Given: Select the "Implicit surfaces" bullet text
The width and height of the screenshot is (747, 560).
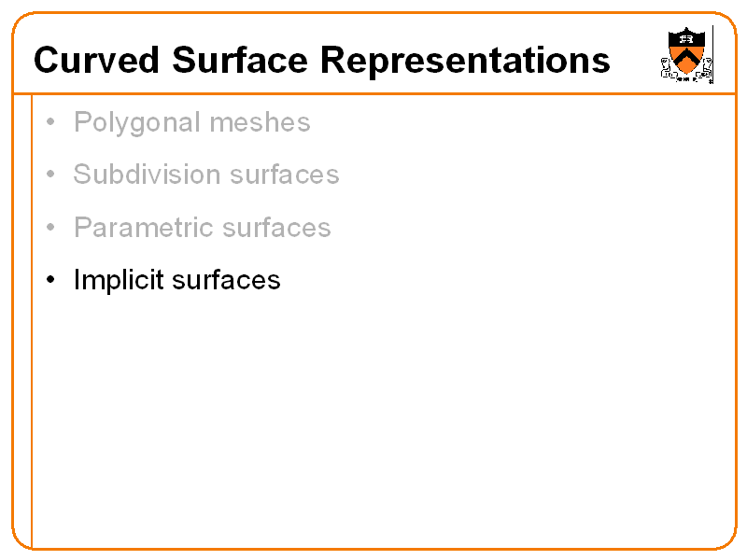Looking at the screenshot, I should [x=176, y=280].
